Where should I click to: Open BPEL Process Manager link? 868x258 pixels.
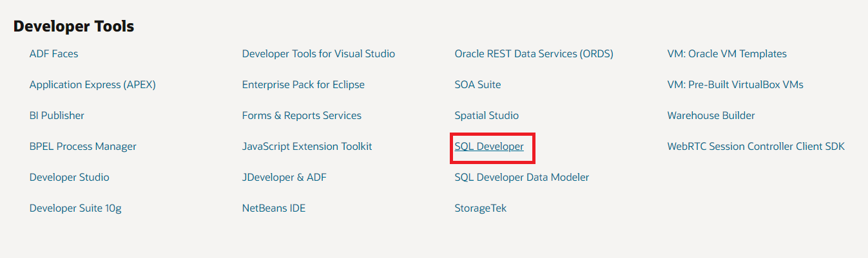pos(83,147)
